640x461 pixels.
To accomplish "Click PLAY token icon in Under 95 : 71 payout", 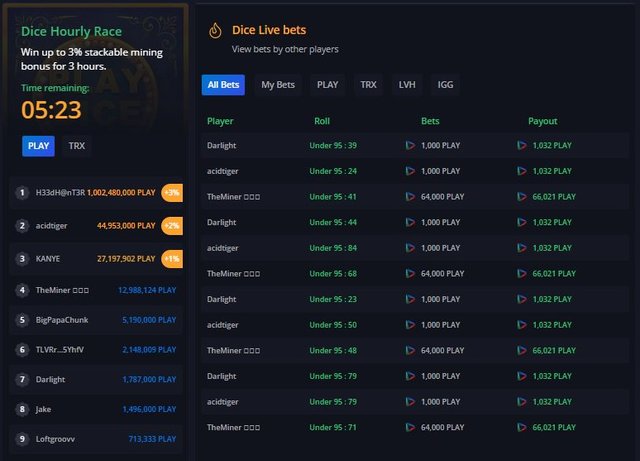I will 522,428.
